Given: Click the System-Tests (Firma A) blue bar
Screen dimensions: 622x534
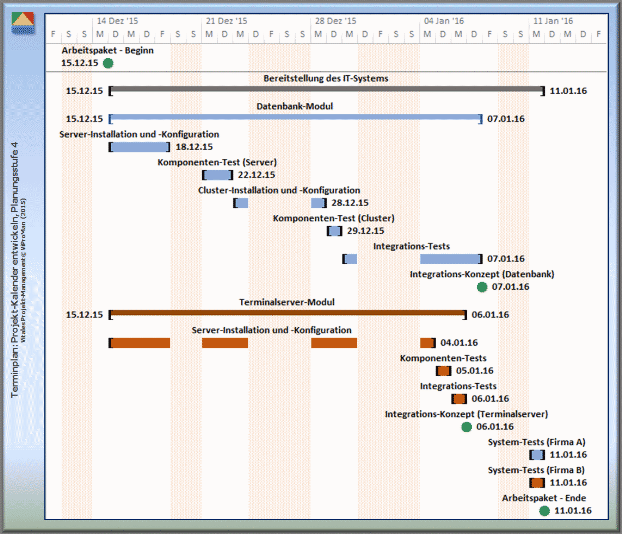Looking at the screenshot, I should tap(537, 455).
